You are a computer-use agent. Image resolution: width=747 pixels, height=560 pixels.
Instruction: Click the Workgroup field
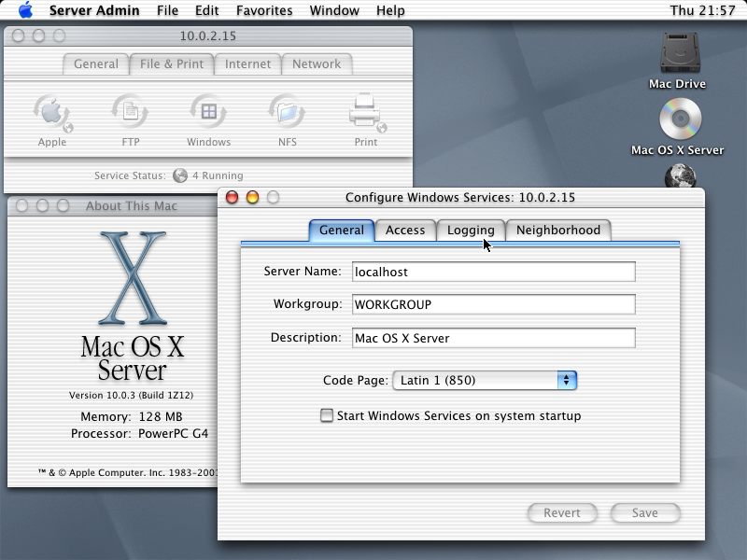click(x=494, y=305)
